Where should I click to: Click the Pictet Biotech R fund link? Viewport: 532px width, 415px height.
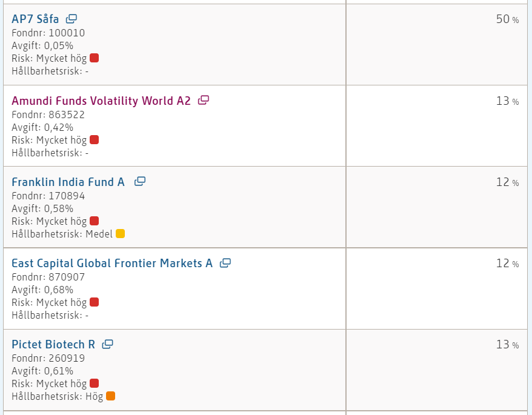pyautogui.click(x=53, y=345)
